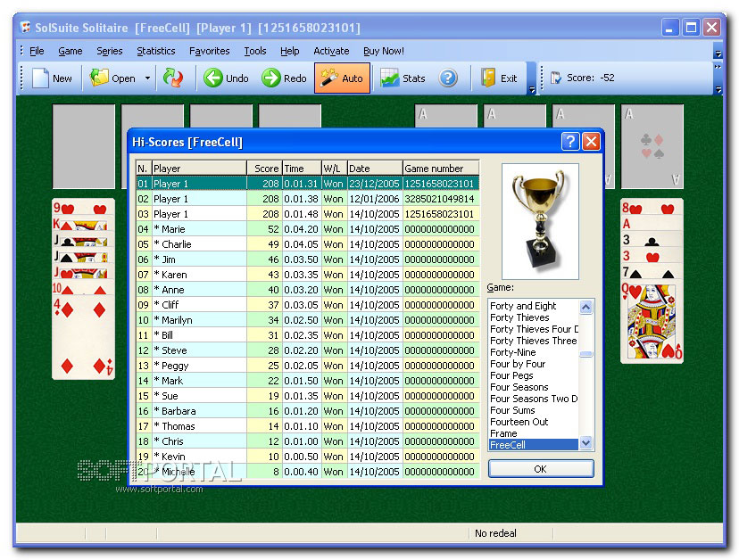Click the Date column header
This screenshot has width=739, height=560.
point(375,169)
